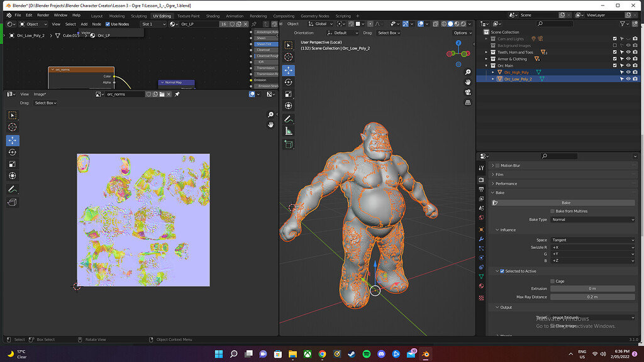Uncheck Teeth, Horn and Toes collection checkbox
Image resolution: width=644 pixels, height=362 pixels.
615,52
